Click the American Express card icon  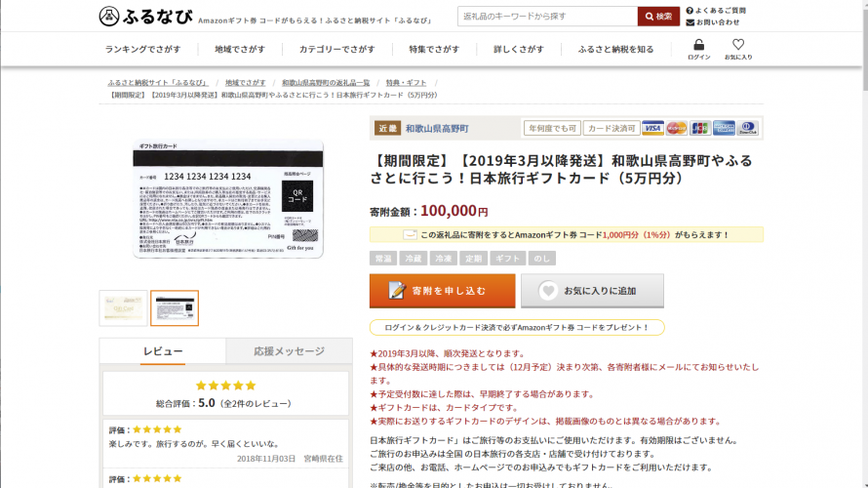(x=724, y=128)
